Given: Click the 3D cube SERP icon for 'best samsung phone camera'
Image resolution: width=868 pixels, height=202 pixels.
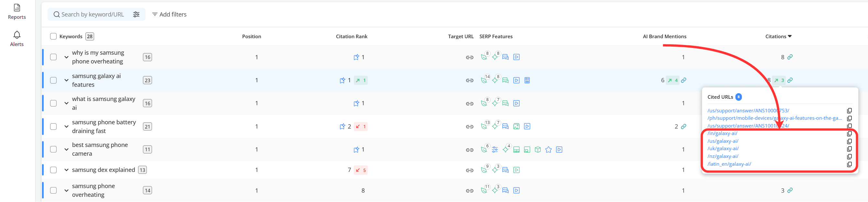Looking at the screenshot, I should coord(538,149).
